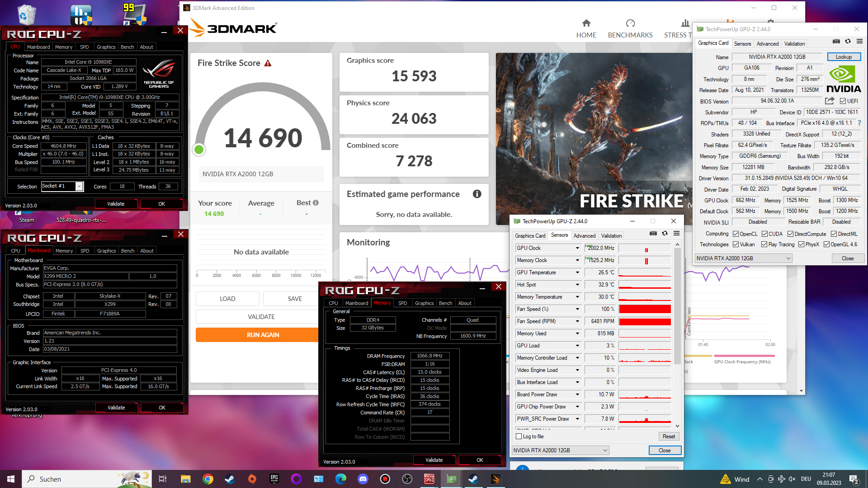Open Task View on the taskbar

point(163,479)
